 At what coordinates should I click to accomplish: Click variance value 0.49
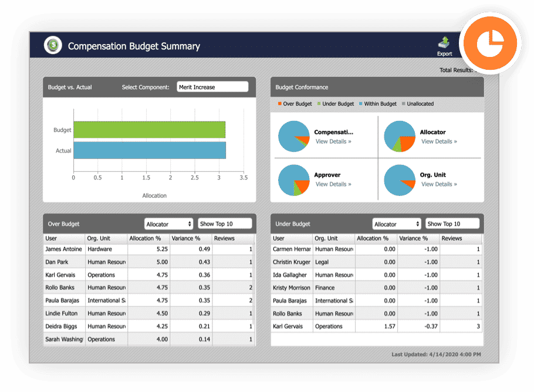coord(204,249)
